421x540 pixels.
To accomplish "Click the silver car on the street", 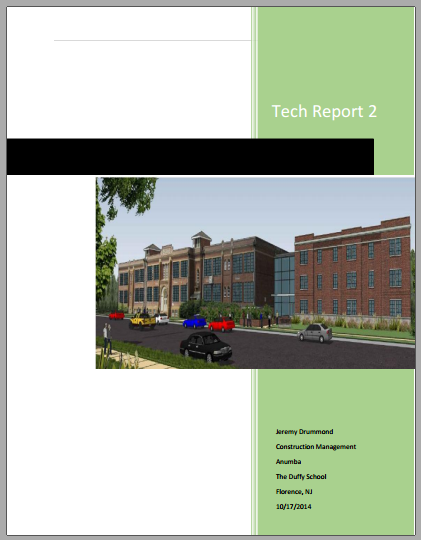I will coord(315,333).
